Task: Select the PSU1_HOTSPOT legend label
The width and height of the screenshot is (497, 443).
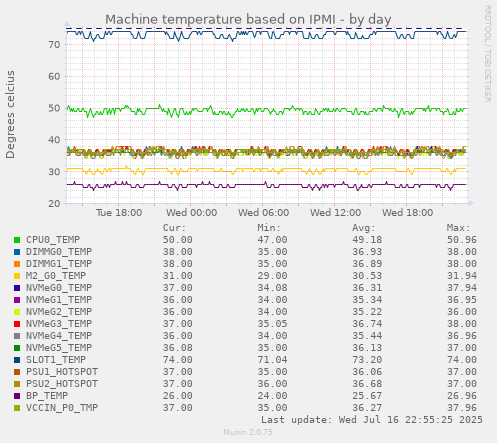Action: [62, 372]
